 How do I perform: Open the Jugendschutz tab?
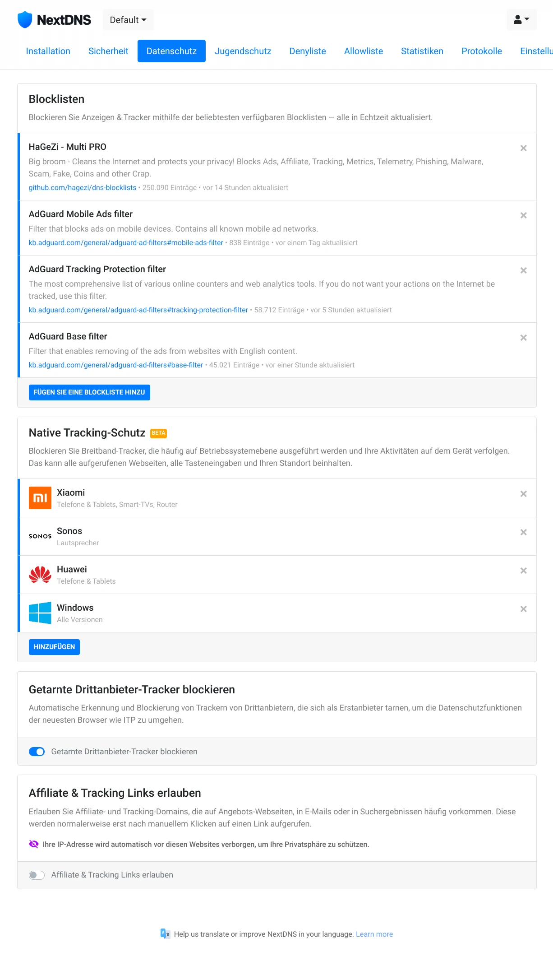pos(243,51)
